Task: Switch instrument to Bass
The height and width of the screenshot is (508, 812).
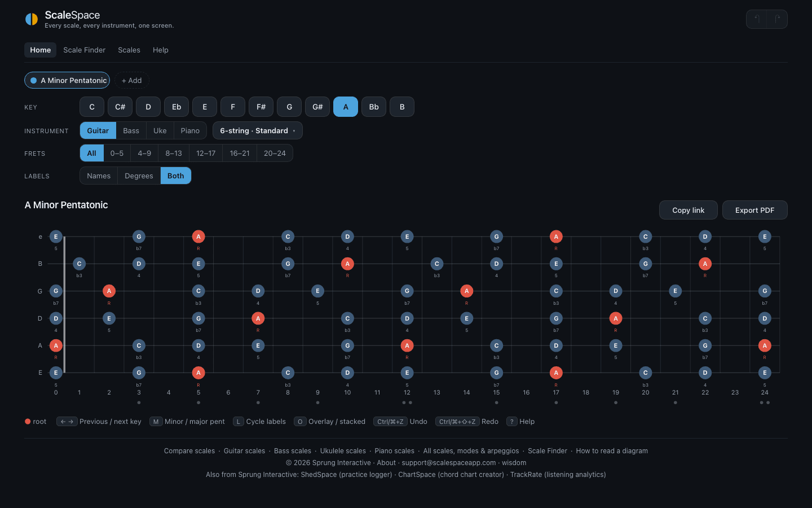Action: pos(131,130)
